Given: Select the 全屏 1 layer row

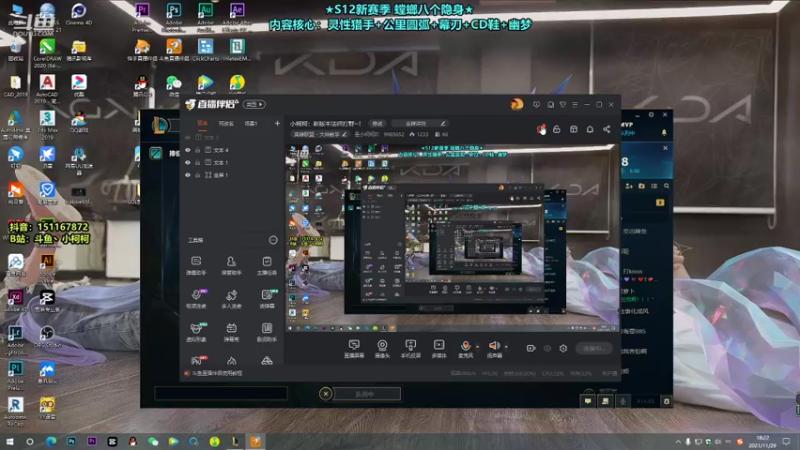Looking at the screenshot, I should 232,175.
